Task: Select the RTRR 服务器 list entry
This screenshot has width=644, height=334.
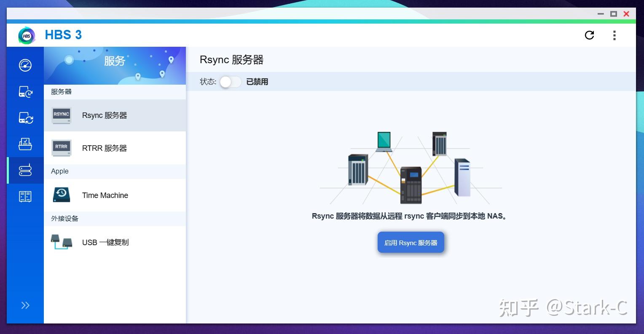Action: pyautogui.click(x=105, y=147)
